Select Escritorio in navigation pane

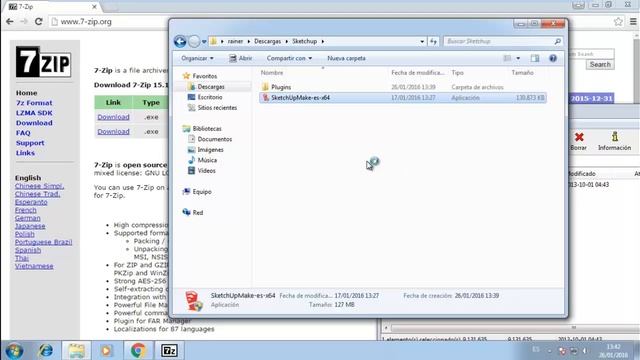pos(205,97)
